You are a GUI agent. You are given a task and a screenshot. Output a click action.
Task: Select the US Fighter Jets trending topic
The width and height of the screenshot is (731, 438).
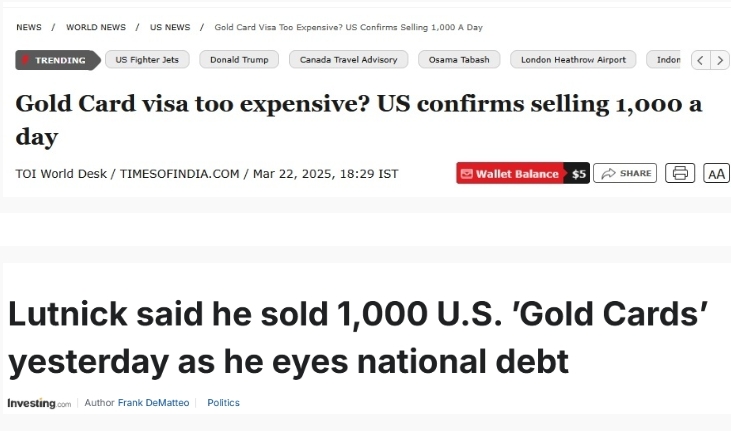coord(147,60)
